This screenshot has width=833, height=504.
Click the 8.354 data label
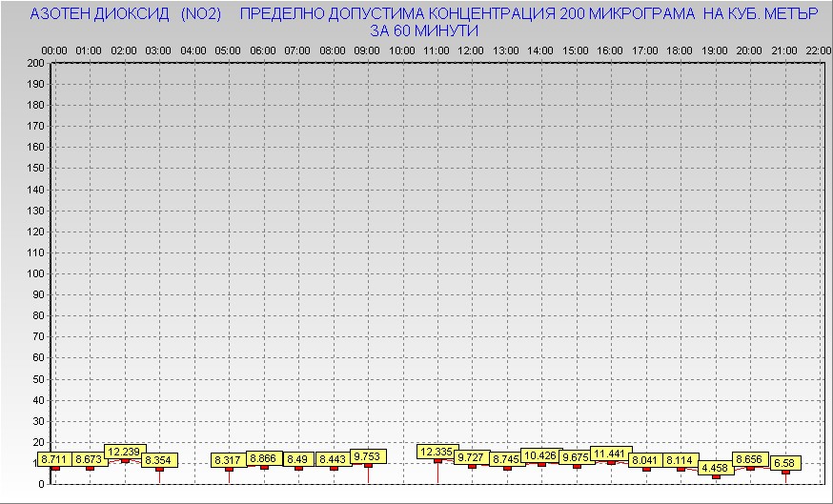coord(159,460)
